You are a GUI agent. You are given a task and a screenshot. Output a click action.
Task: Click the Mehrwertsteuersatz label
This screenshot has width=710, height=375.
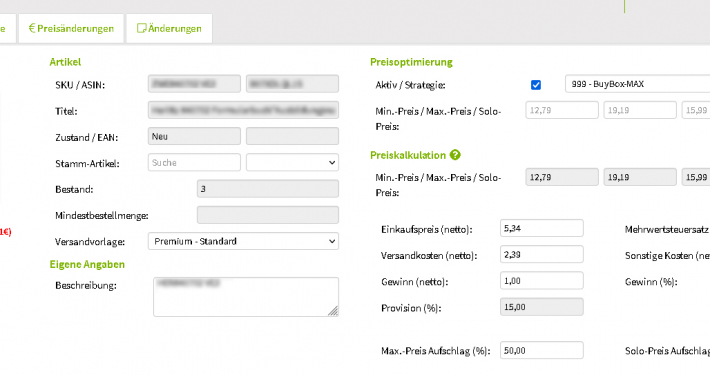(667, 230)
